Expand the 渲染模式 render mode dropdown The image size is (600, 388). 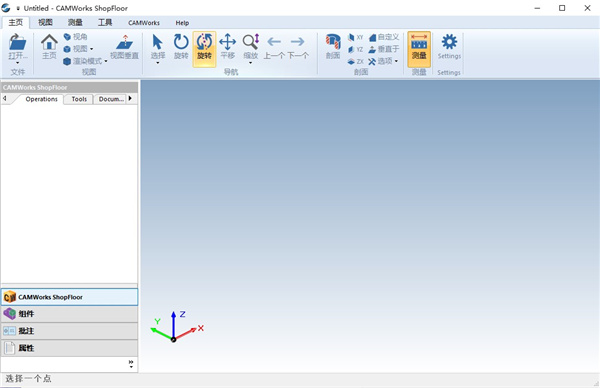(106, 61)
